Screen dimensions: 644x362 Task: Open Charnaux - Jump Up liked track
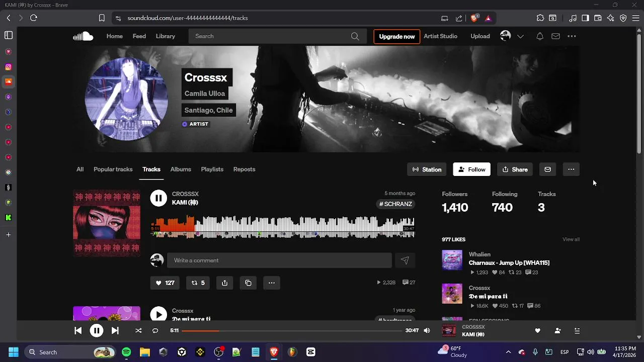[509, 263]
